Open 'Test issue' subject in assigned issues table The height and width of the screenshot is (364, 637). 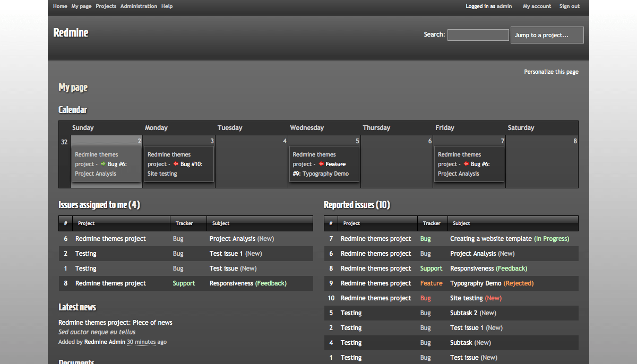(223, 268)
